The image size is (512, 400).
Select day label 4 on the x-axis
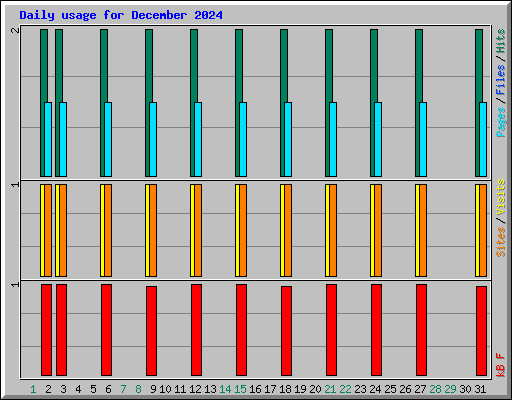click(x=78, y=389)
